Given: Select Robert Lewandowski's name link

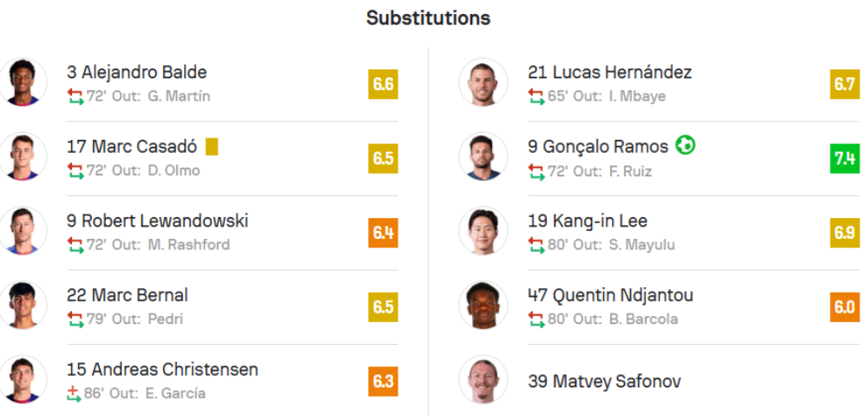Looking at the screenshot, I should tap(157, 221).
